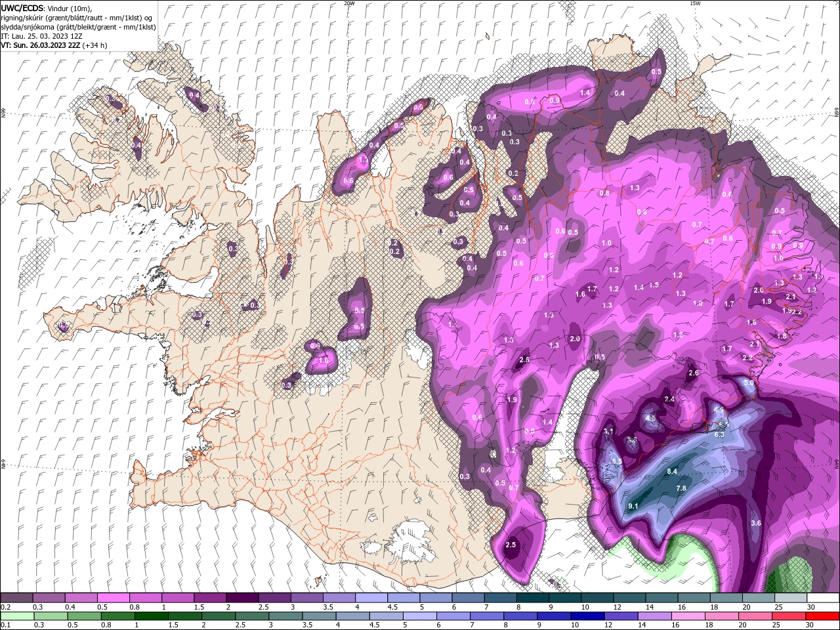
Task: Click the snow scale swatch between 0.5 and 0.8
Action: pyautogui.click(x=114, y=598)
